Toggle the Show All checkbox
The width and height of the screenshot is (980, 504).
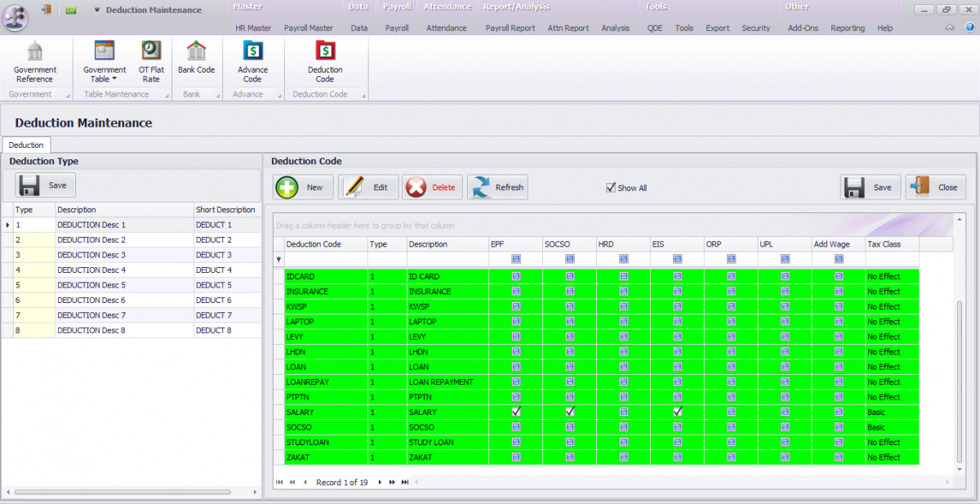click(x=611, y=187)
